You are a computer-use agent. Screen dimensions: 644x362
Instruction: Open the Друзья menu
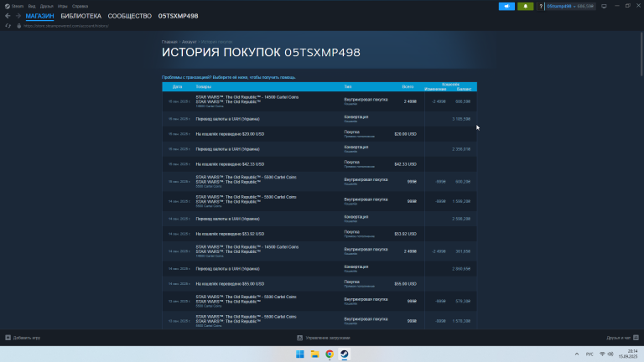coord(46,6)
